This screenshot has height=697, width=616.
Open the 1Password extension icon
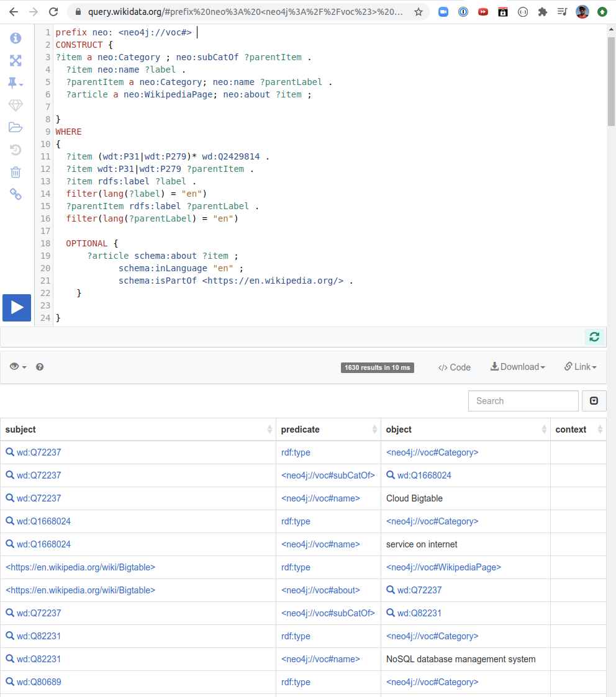tap(463, 12)
